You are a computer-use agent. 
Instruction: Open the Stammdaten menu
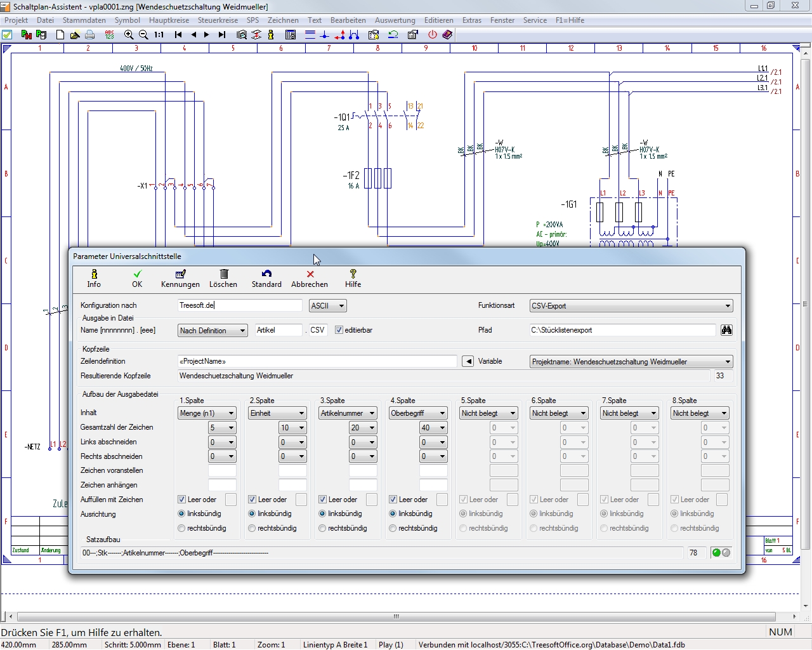tap(84, 20)
